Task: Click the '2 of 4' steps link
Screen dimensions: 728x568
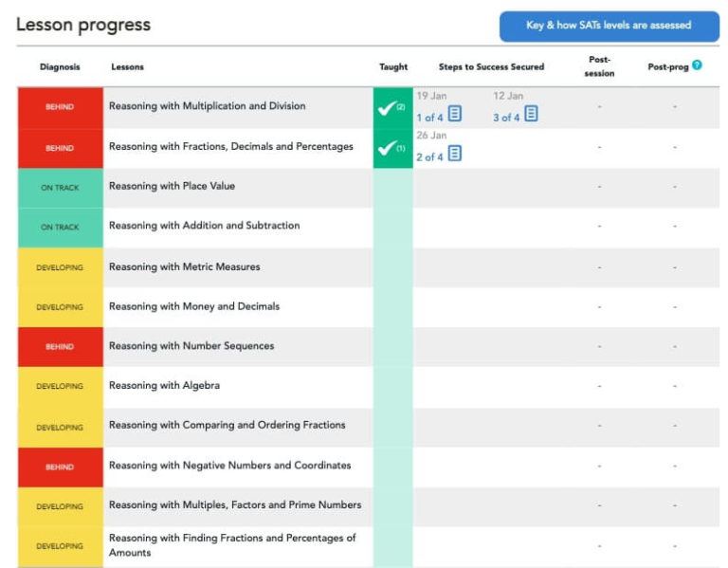Action: click(x=429, y=156)
